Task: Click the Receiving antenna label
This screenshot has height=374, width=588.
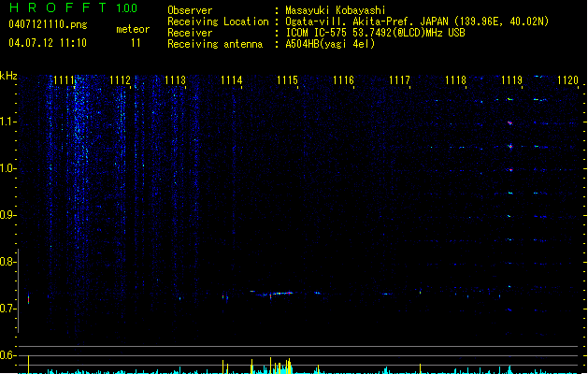Action: click(x=215, y=44)
